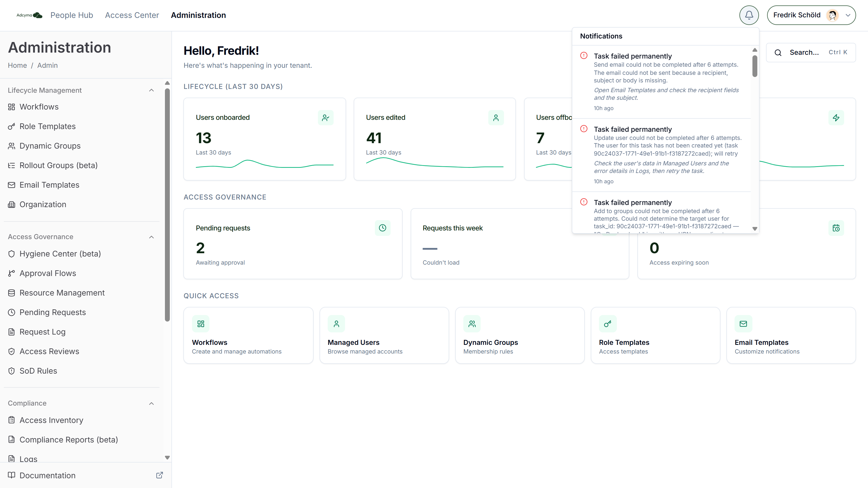
Task: Open the Managed Users quick access card
Action: (384, 335)
